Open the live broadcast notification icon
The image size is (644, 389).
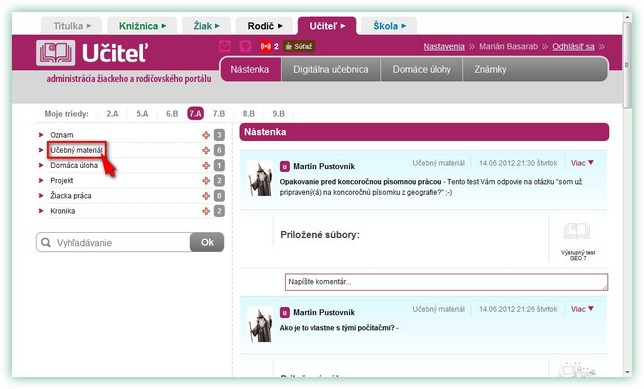pyautogui.click(x=266, y=46)
